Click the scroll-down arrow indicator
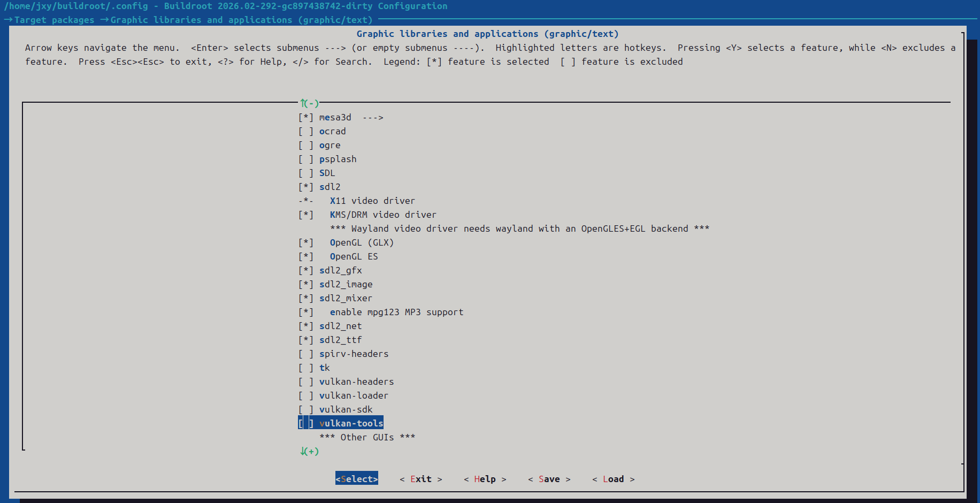The height and width of the screenshot is (503, 980). (309, 451)
